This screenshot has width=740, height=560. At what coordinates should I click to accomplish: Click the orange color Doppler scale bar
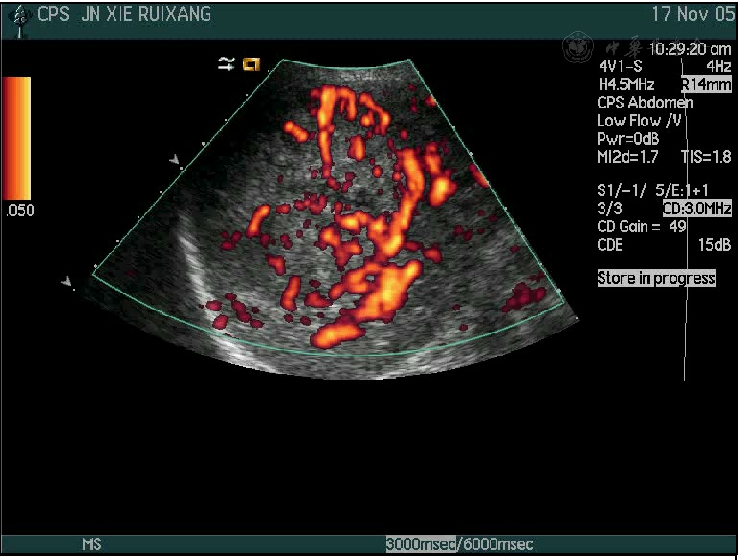pyautogui.click(x=17, y=138)
